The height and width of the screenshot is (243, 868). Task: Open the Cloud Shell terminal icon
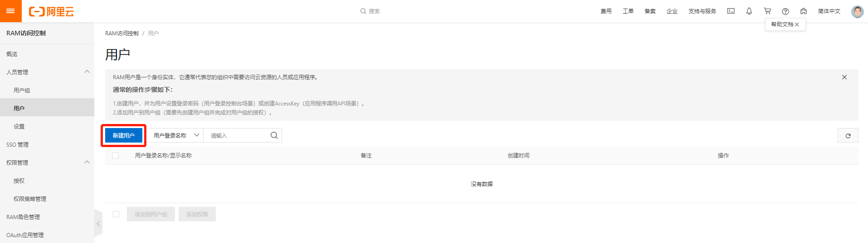(731, 11)
